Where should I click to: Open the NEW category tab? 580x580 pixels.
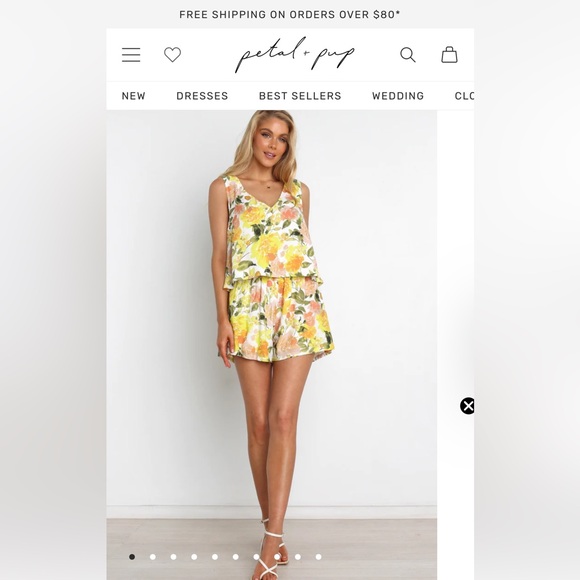134,96
